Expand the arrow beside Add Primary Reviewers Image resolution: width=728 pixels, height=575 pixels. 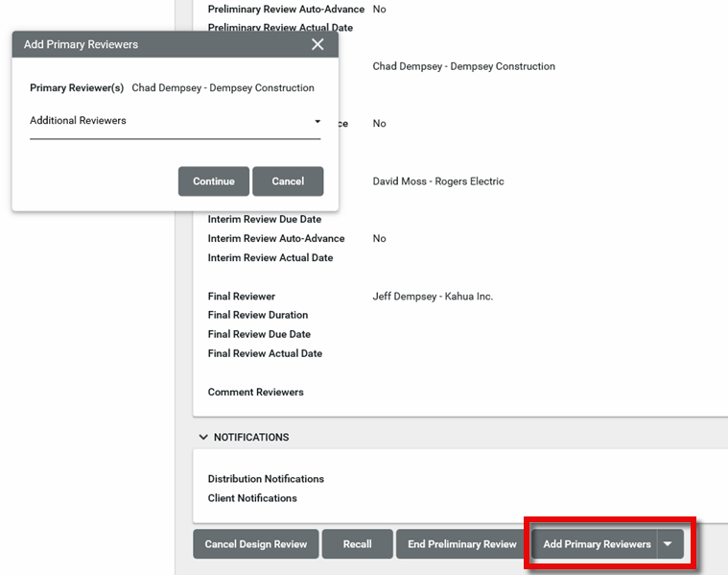point(669,544)
